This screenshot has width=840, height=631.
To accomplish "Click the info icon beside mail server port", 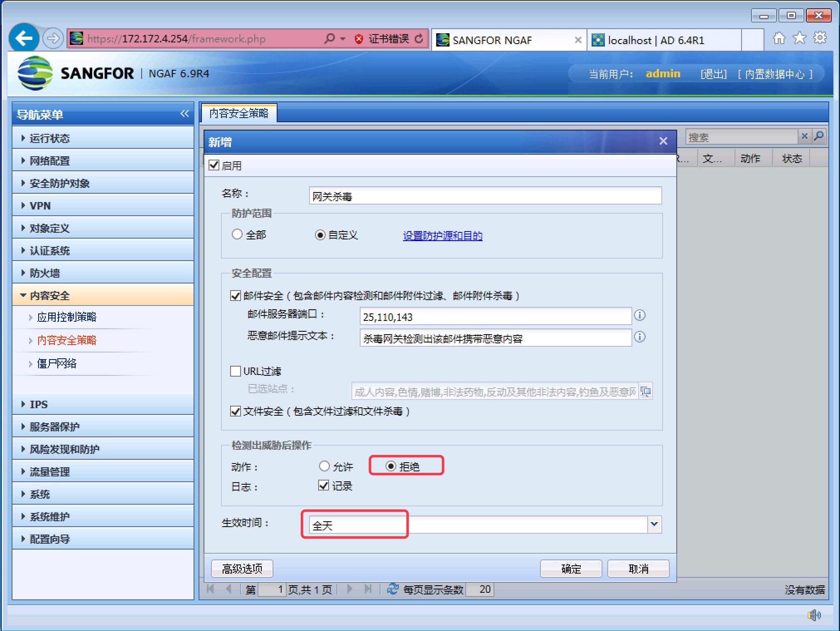I will tap(640, 315).
